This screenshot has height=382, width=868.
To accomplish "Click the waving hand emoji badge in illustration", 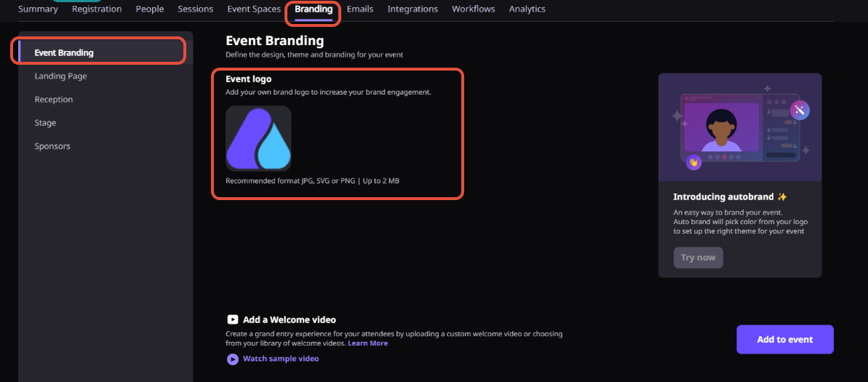I will [x=693, y=162].
